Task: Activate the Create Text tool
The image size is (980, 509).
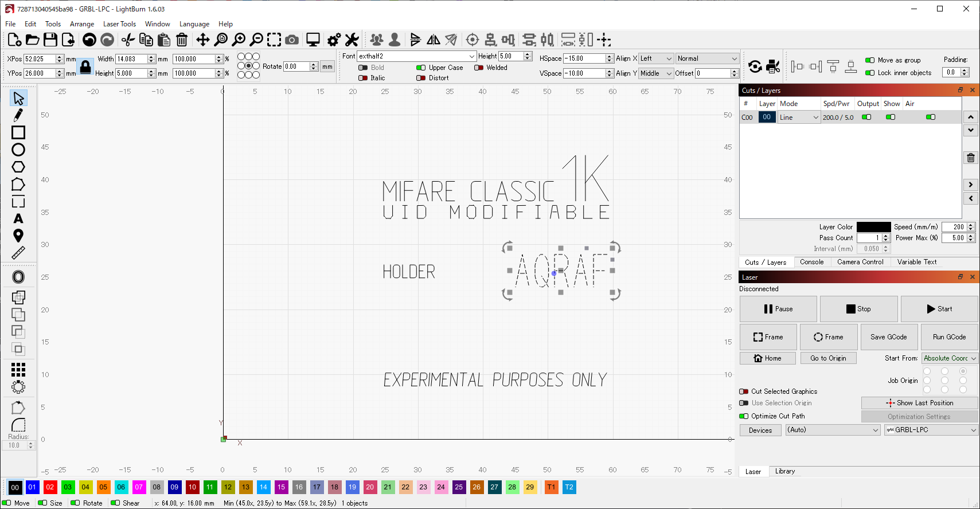Action: (x=18, y=219)
